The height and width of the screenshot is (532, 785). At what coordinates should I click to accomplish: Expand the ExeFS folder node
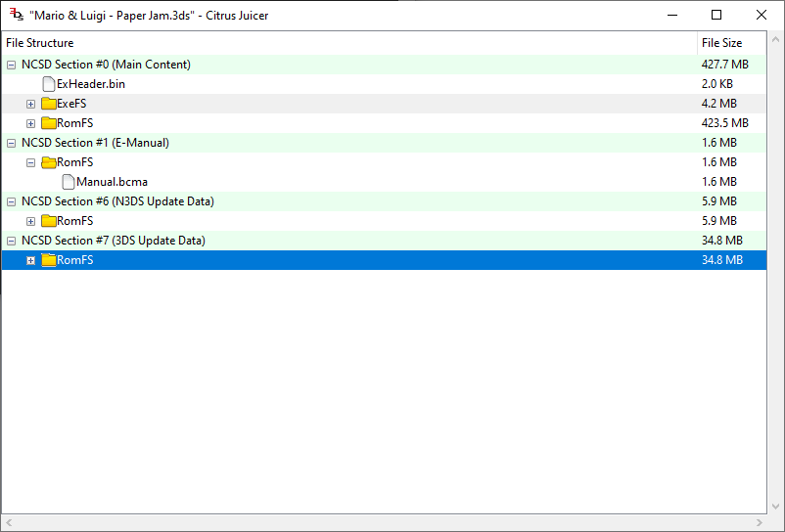click(30, 104)
